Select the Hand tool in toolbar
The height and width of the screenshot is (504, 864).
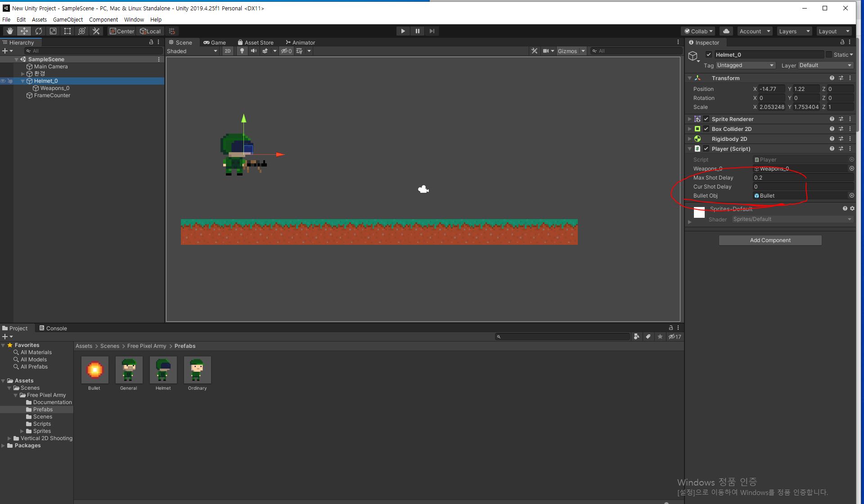click(x=9, y=31)
